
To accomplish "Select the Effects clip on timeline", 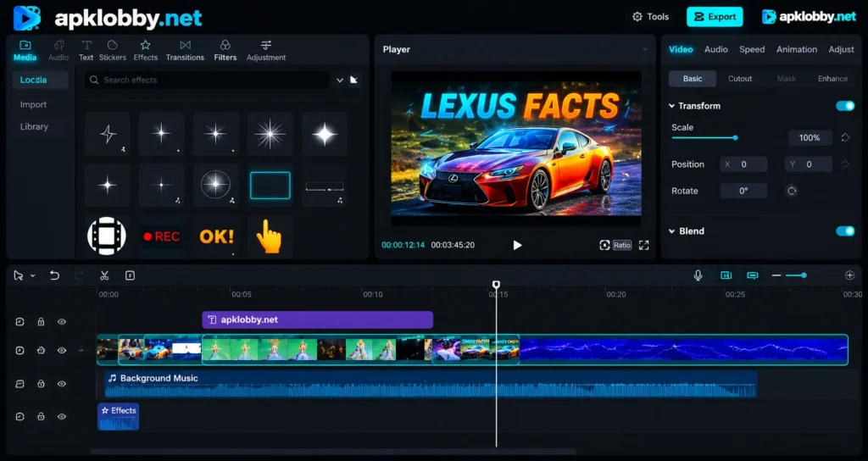I will [119, 416].
